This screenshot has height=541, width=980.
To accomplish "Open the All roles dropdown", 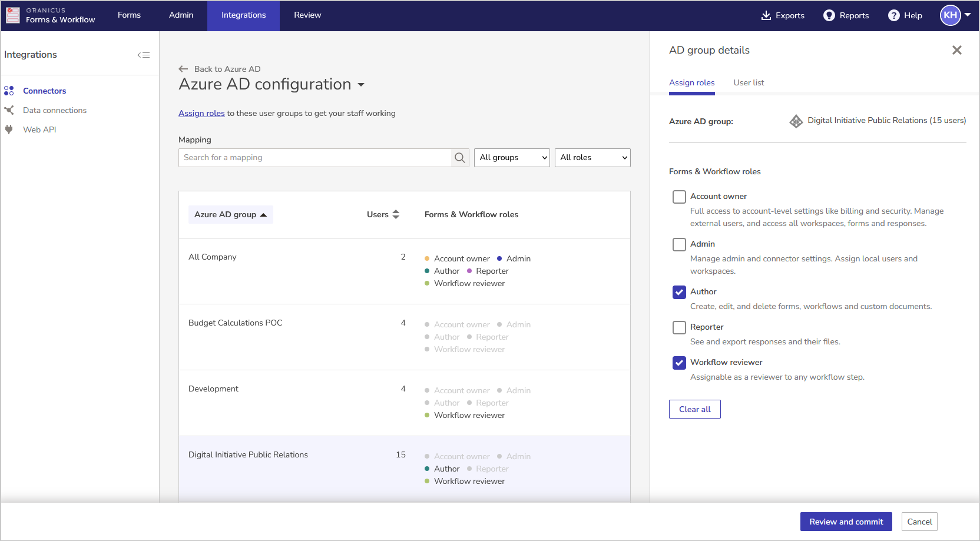I will pyautogui.click(x=592, y=157).
